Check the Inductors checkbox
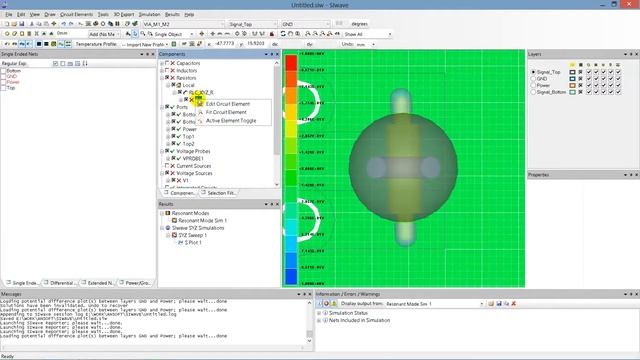This screenshot has height=360, width=640. pyautogui.click(x=167, y=71)
